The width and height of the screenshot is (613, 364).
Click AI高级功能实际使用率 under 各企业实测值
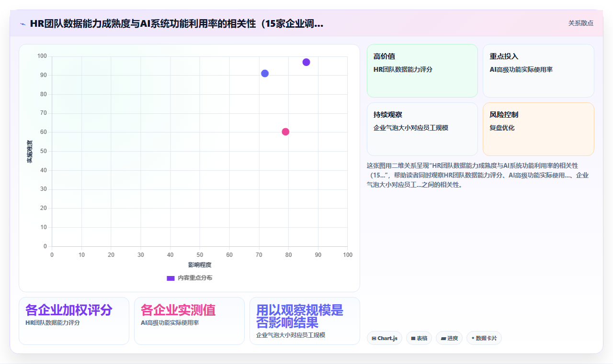pos(170,323)
